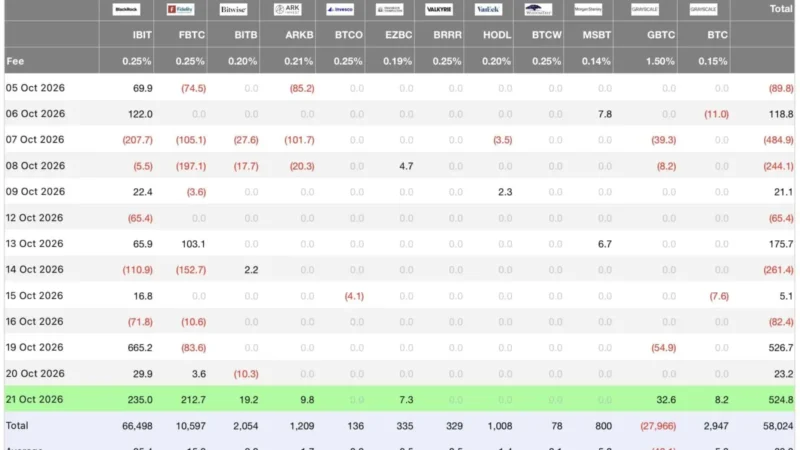
Task: Click the Bitwise logo above BITB
Action: [x=233, y=9]
